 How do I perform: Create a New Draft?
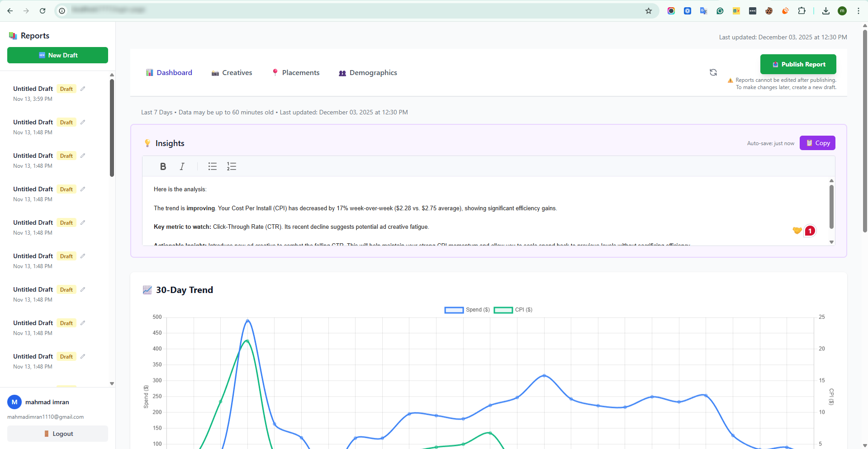57,55
